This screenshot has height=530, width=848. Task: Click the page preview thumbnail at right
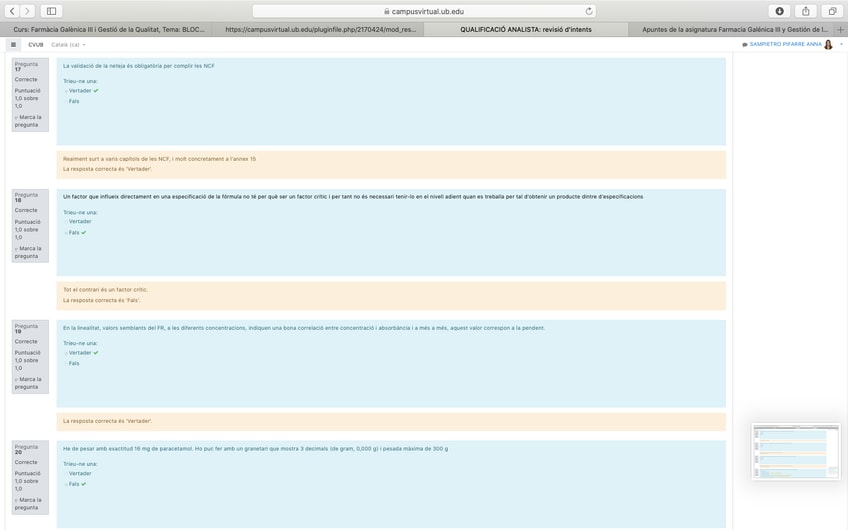796,452
